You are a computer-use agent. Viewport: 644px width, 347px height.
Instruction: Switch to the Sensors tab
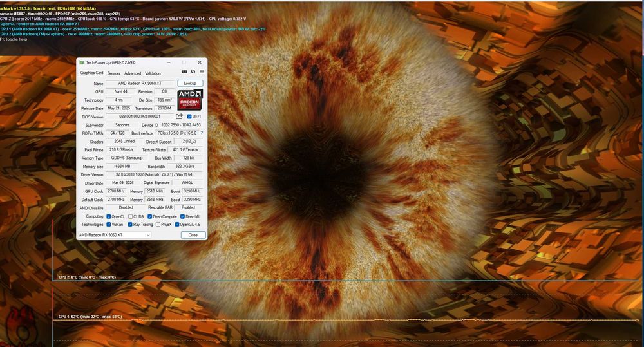(114, 73)
